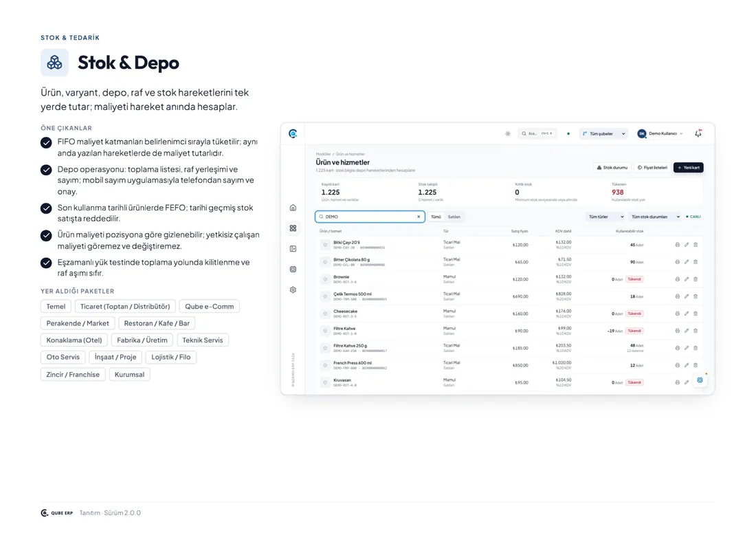756x535 pixels.
Task: Click print icon for Kruvasan row
Action: [x=678, y=382]
